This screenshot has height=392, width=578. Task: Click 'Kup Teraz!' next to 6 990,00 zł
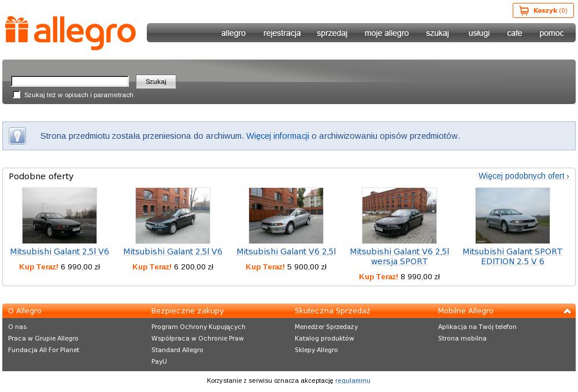pos(39,267)
